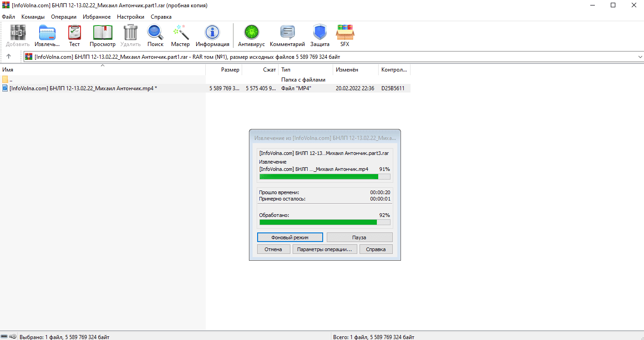Cancel extraction via Отмена button

(274, 249)
